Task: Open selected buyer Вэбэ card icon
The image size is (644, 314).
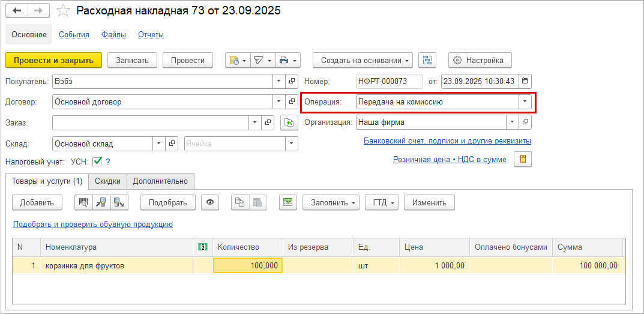Action: point(292,82)
